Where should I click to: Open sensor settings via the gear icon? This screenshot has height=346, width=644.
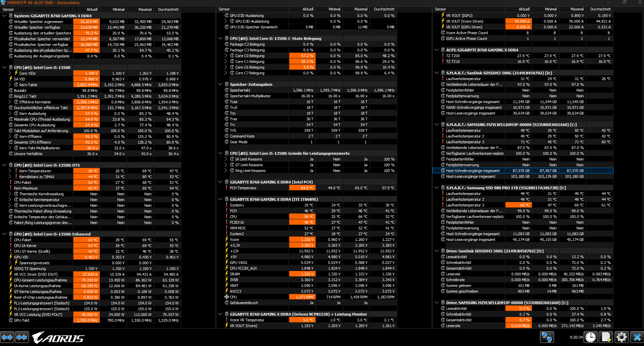point(621,337)
